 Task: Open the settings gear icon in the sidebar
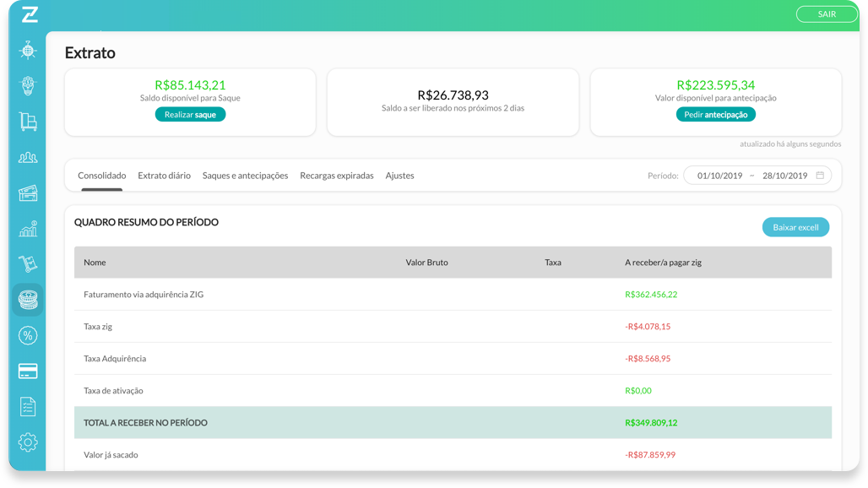(28, 442)
